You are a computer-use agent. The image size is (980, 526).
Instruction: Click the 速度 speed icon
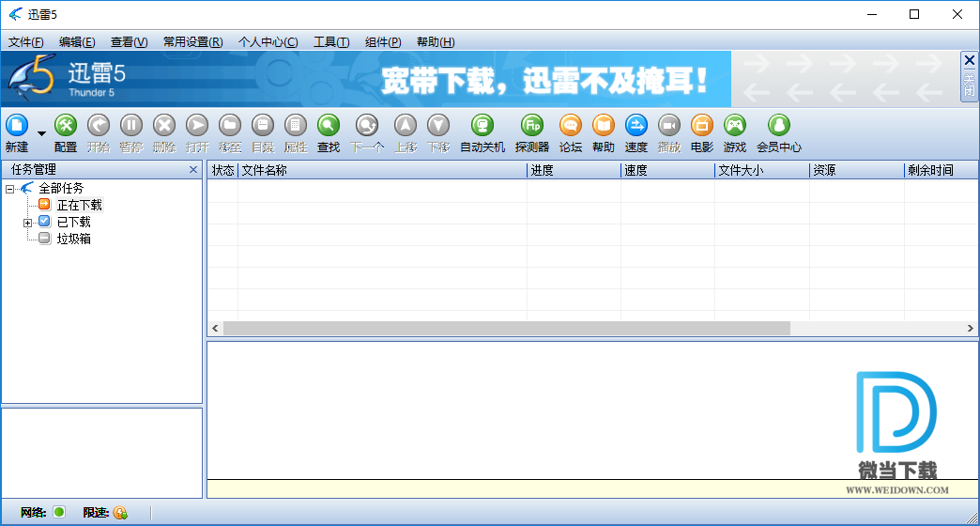636,126
